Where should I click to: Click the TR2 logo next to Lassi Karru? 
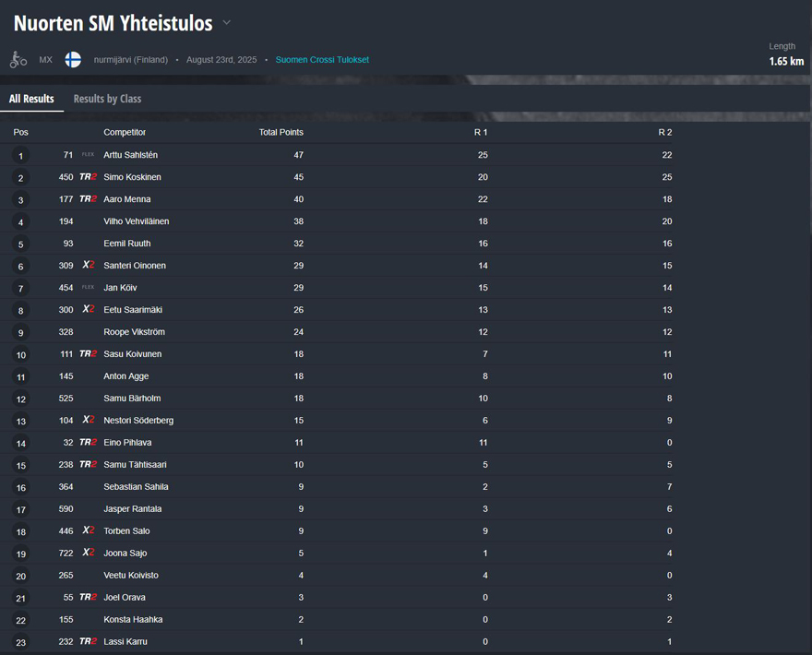click(88, 641)
